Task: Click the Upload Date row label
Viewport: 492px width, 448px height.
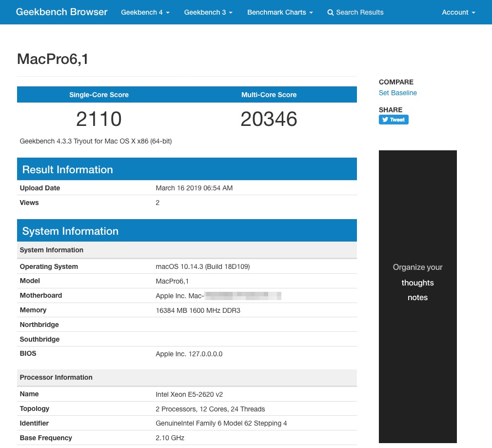Action: [40, 188]
